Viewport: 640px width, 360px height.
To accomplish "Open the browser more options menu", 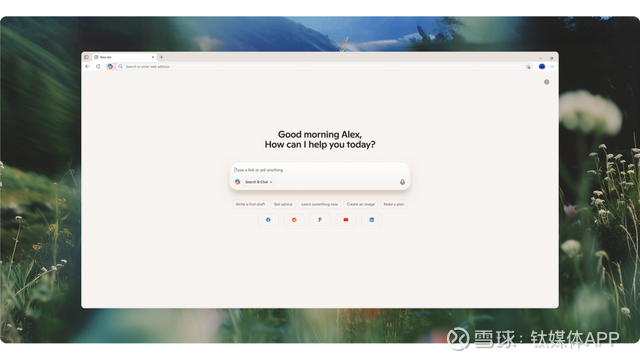I will [552, 67].
